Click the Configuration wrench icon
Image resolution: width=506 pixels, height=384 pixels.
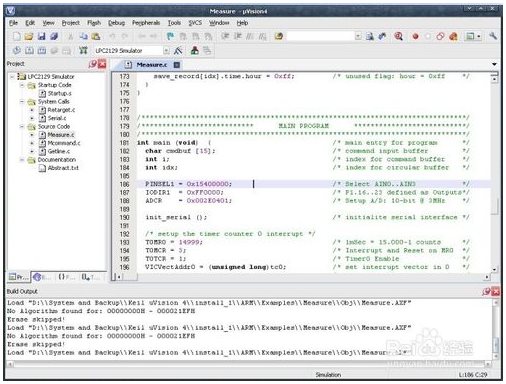493,36
